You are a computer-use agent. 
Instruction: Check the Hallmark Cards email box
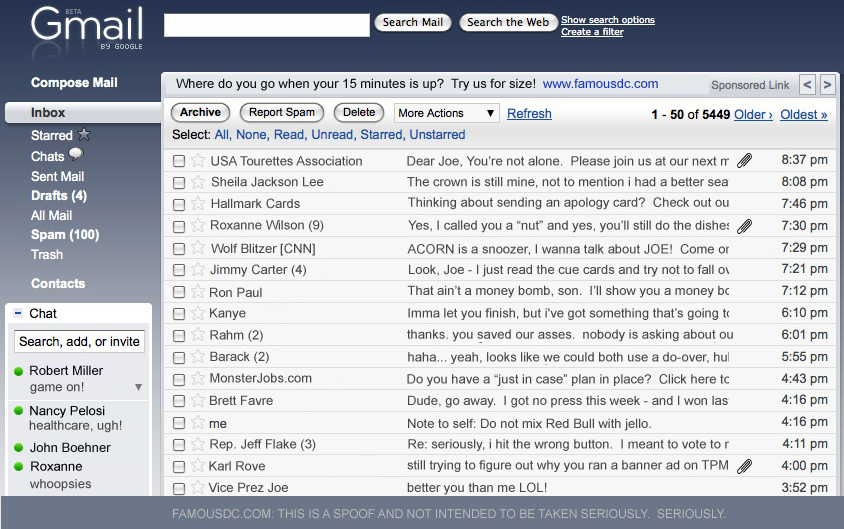(179, 204)
